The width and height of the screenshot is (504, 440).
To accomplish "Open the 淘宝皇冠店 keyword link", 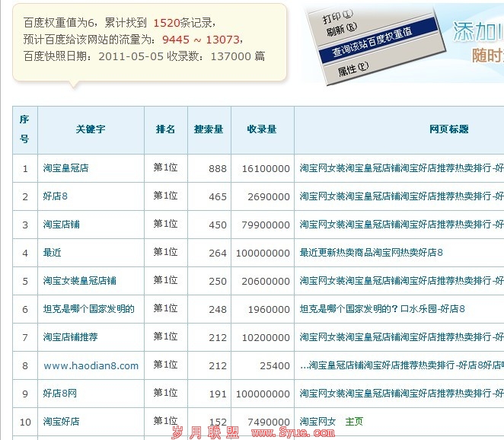I will (65, 167).
